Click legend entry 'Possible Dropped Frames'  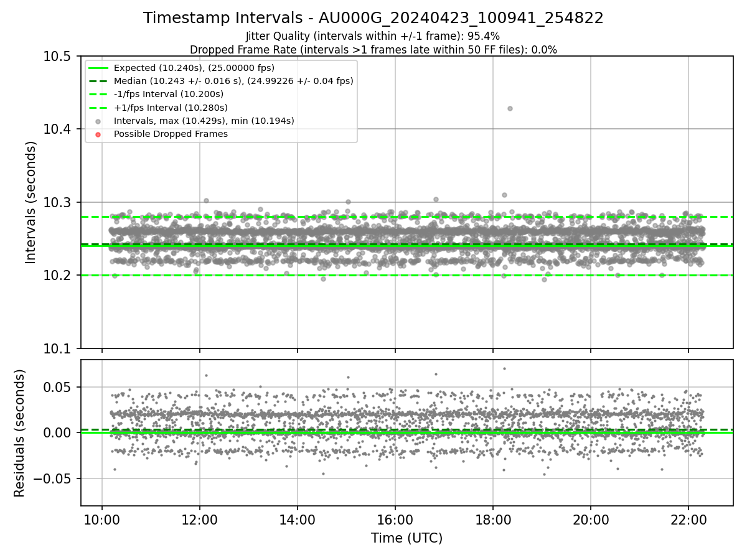pos(171,134)
